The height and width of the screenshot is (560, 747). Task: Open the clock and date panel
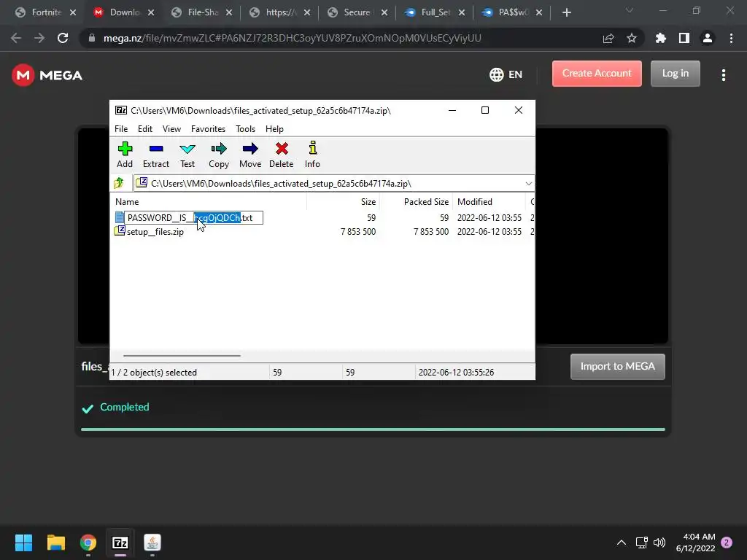[x=695, y=542]
